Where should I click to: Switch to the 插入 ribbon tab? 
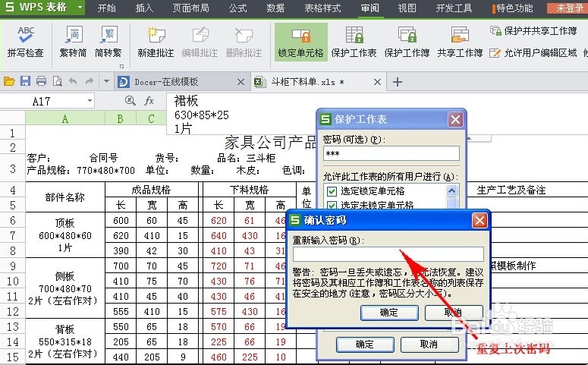point(144,8)
